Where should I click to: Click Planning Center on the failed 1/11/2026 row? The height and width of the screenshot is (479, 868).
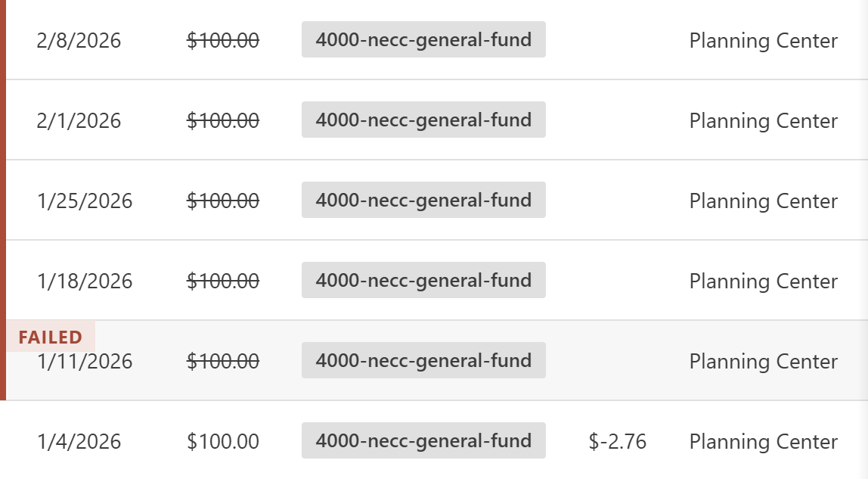pos(762,362)
